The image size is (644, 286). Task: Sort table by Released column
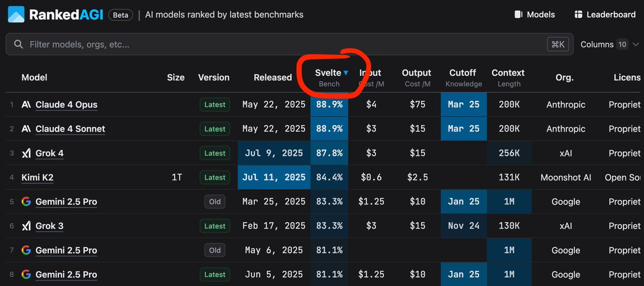[273, 77]
